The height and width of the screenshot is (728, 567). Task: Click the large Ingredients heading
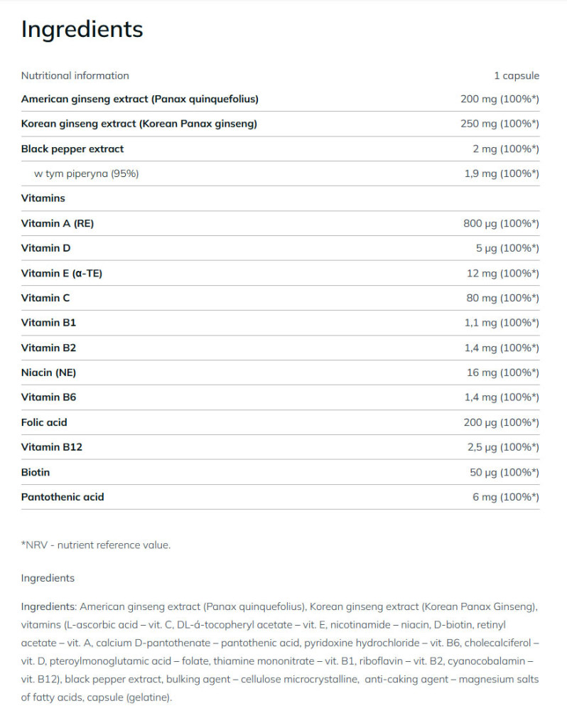82,29
